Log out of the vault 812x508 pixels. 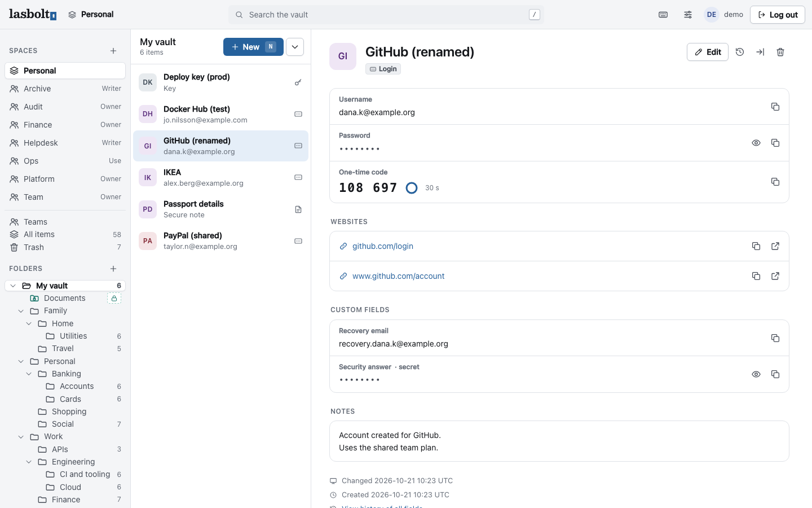point(778,15)
